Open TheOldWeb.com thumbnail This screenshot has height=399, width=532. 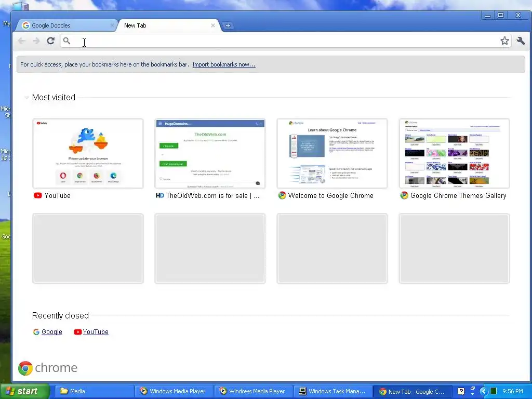click(210, 153)
